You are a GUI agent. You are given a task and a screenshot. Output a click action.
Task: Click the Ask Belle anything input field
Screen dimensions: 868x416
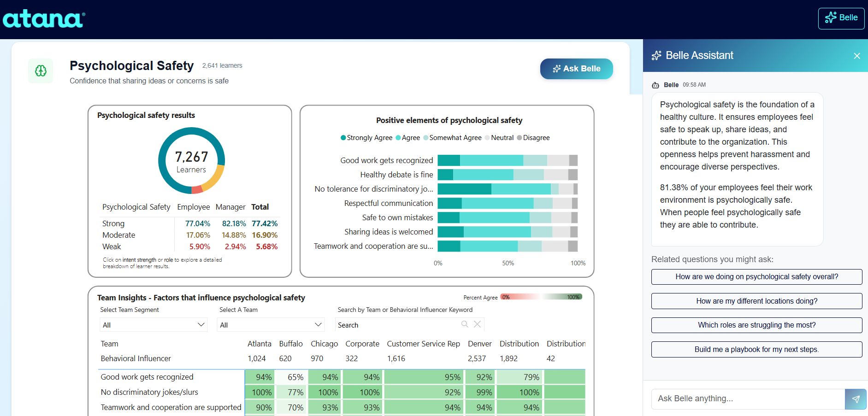pyautogui.click(x=748, y=399)
